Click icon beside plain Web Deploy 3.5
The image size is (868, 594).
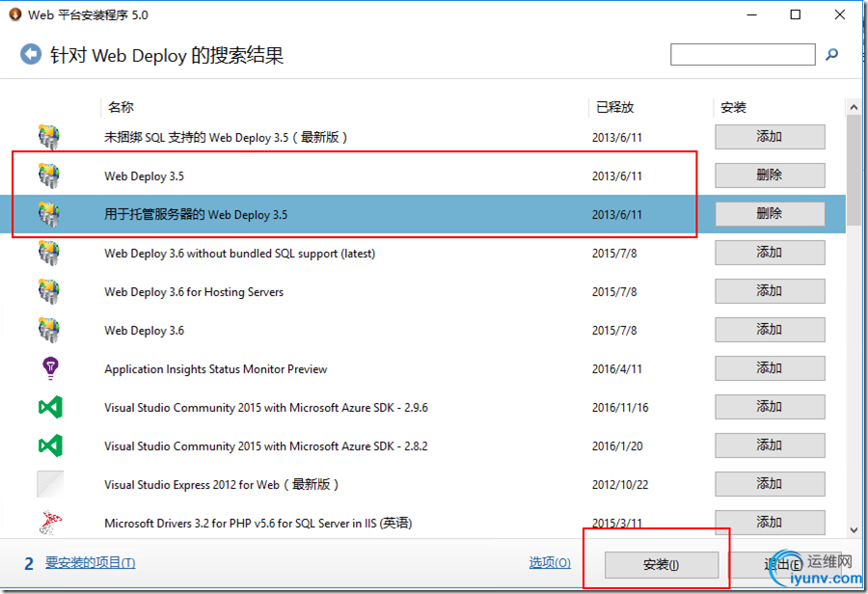(49, 175)
